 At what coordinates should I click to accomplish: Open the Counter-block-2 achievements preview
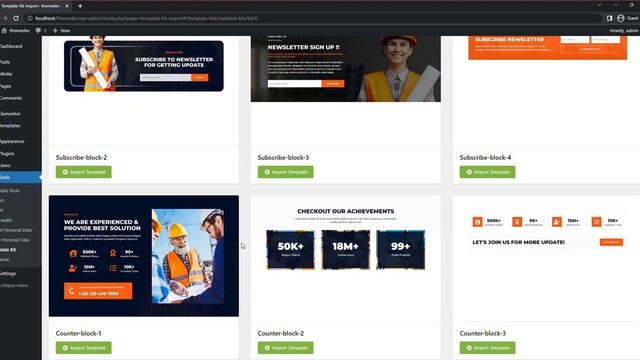click(x=346, y=239)
